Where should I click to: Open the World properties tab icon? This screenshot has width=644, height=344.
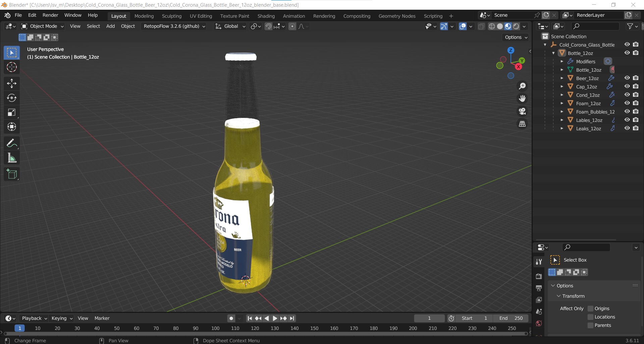(x=539, y=323)
